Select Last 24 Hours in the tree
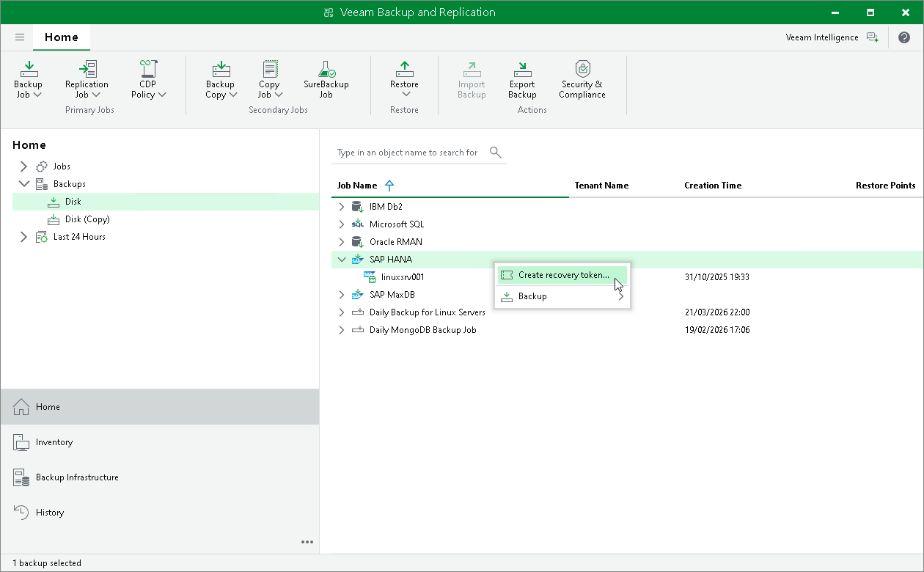The width and height of the screenshot is (924, 572). click(79, 237)
